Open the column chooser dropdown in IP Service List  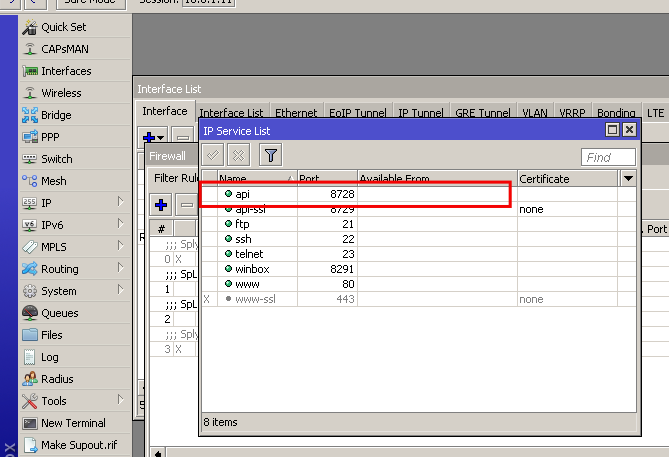[628, 179]
